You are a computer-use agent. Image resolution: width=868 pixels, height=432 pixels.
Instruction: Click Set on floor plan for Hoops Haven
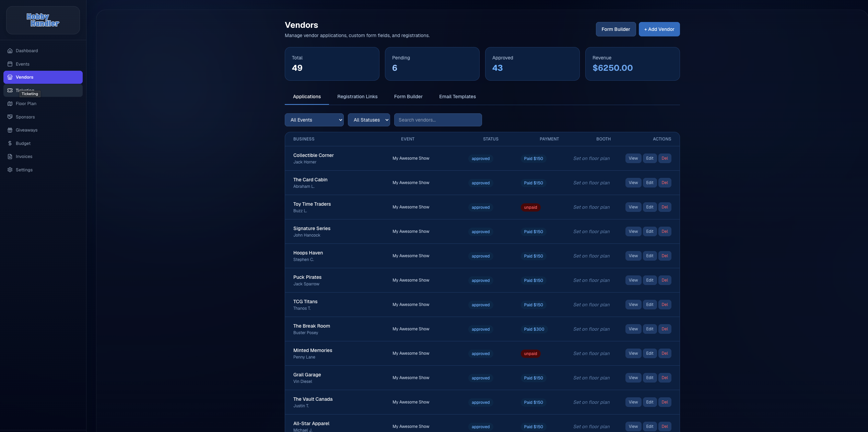tap(591, 256)
